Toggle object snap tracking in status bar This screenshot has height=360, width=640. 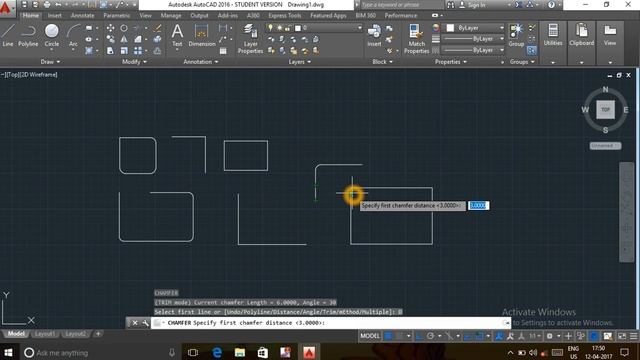(469, 336)
